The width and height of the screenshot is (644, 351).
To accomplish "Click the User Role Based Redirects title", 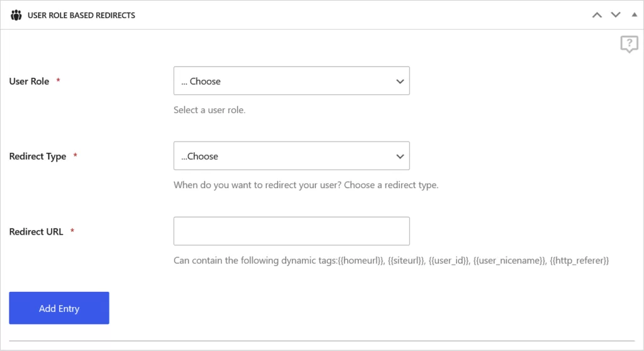I will [x=81, y=15].
